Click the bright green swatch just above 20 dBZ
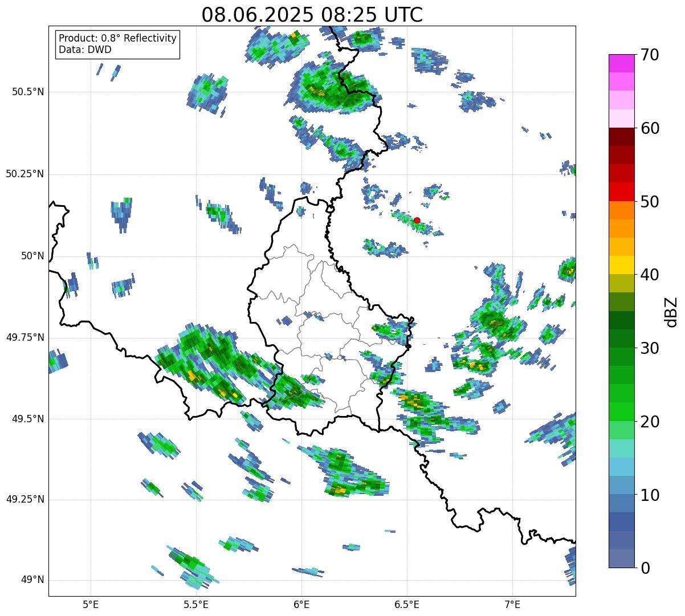 pos(621,412)
